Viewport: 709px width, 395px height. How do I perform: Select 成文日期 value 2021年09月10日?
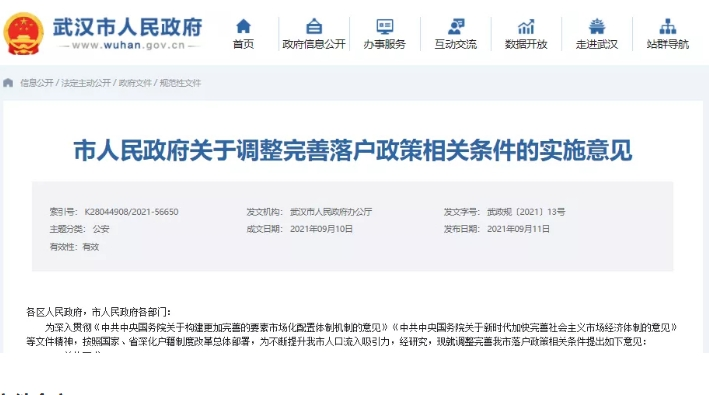point(321,229)
